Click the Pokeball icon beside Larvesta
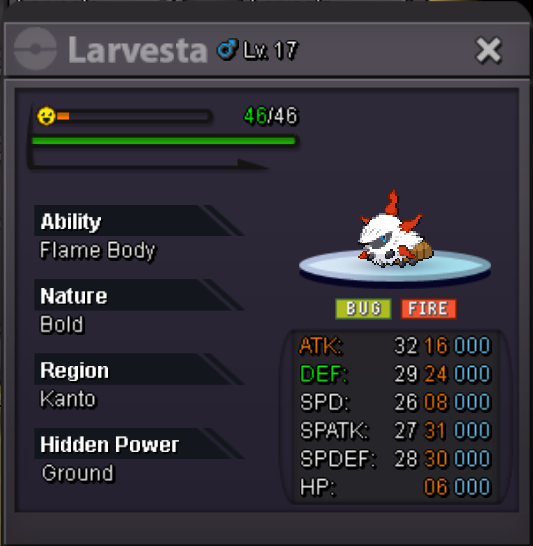 tap(35, 49)
